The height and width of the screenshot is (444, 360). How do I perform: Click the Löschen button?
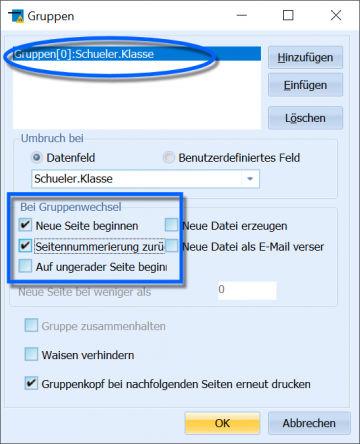click(x=305, y=118)
